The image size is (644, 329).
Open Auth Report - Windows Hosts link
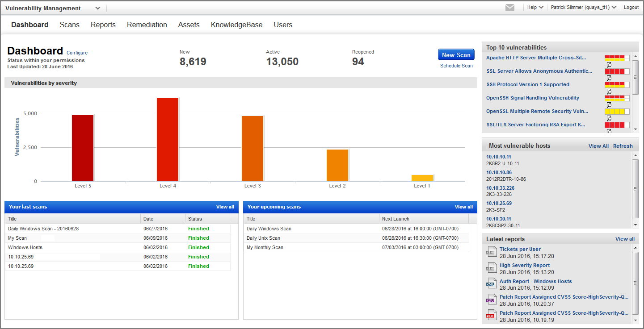pos(535,281)
